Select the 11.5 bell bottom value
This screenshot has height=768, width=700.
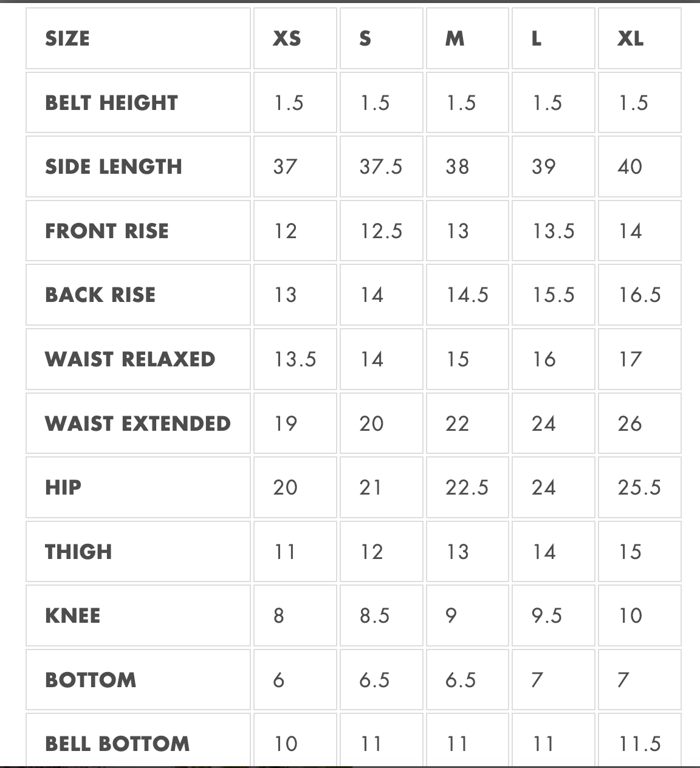tap(640, 744)
